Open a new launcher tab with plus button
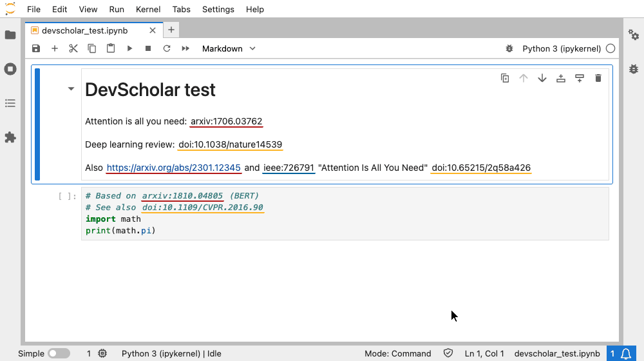This screenshot has width=644, height=361. pyautogui.click(x=171, y=30)
